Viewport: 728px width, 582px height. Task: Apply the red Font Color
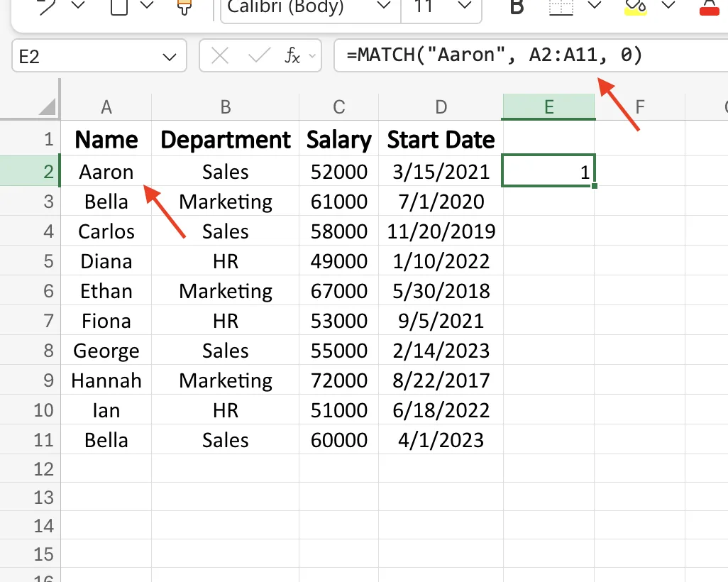710,6
